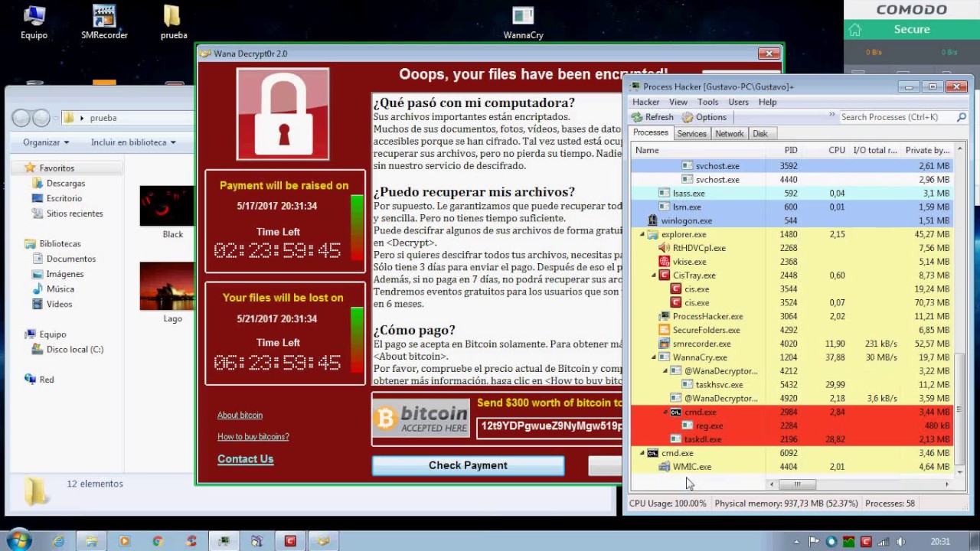Switch to the Services tab
This screenshot has height=551, width=980.
point(691,133)
